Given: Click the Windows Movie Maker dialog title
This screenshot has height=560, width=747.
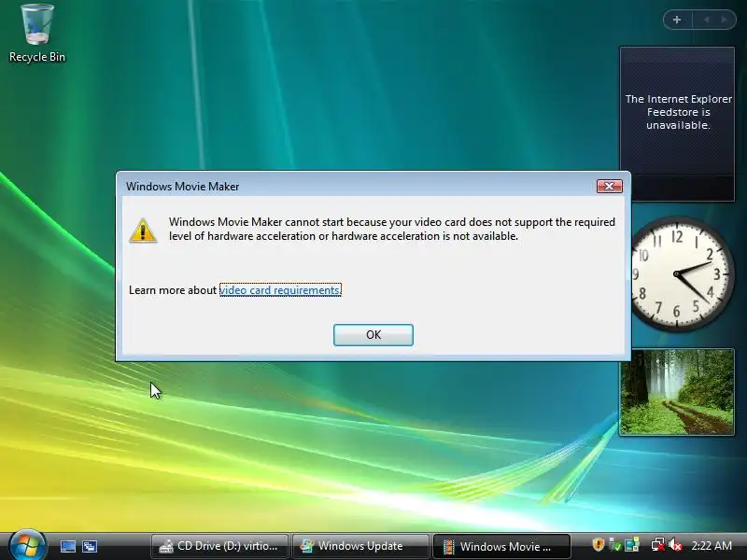Looking at the screenshot, I should (182, 187).
